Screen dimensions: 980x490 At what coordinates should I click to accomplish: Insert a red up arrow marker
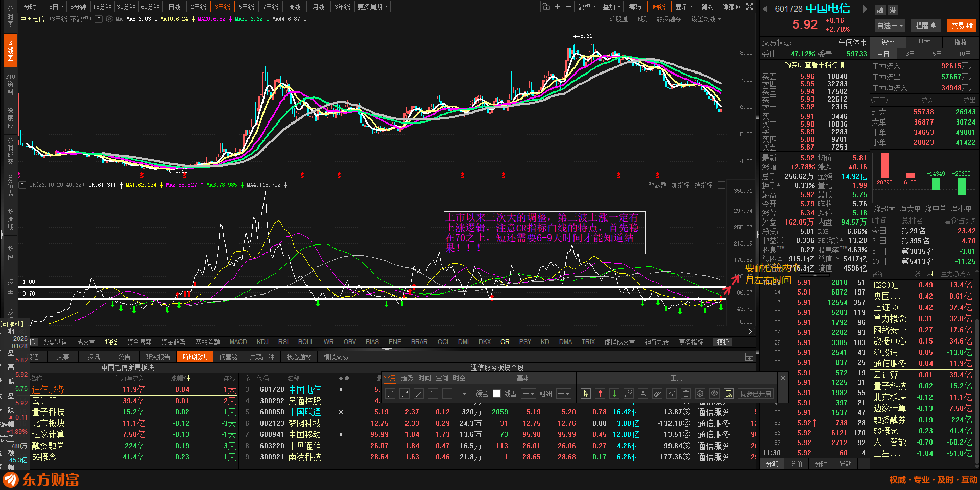[600, 394]
